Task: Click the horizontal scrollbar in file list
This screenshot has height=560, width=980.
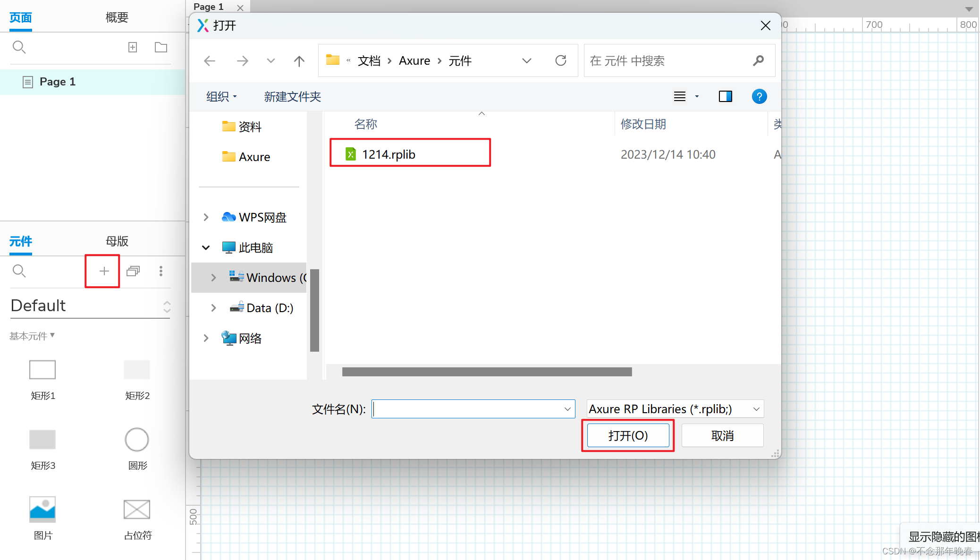Action: pyautogui.click(x=487, y=372)
